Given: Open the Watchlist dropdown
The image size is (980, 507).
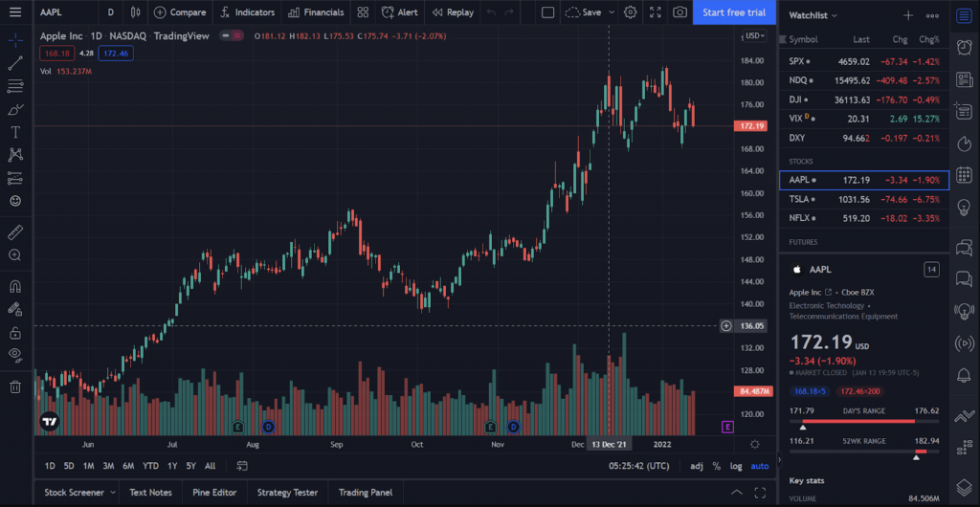Looking at the screenshot, I should point(813,15).
